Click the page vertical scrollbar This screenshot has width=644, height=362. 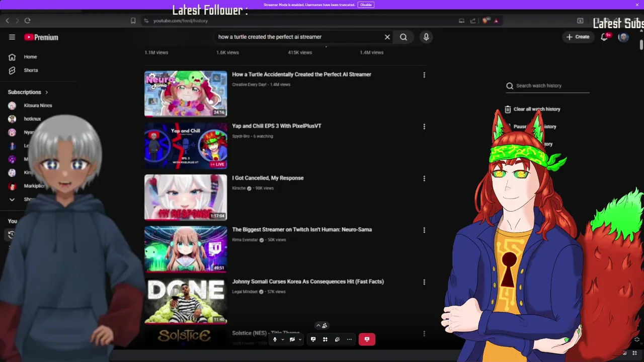(x=641, y=45)
